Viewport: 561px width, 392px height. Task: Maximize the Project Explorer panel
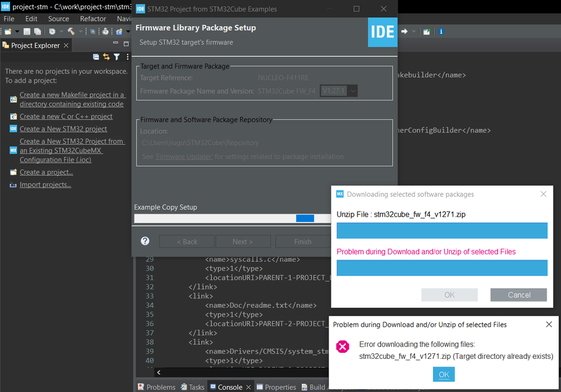pyautogui.click(x=126, y=44)
